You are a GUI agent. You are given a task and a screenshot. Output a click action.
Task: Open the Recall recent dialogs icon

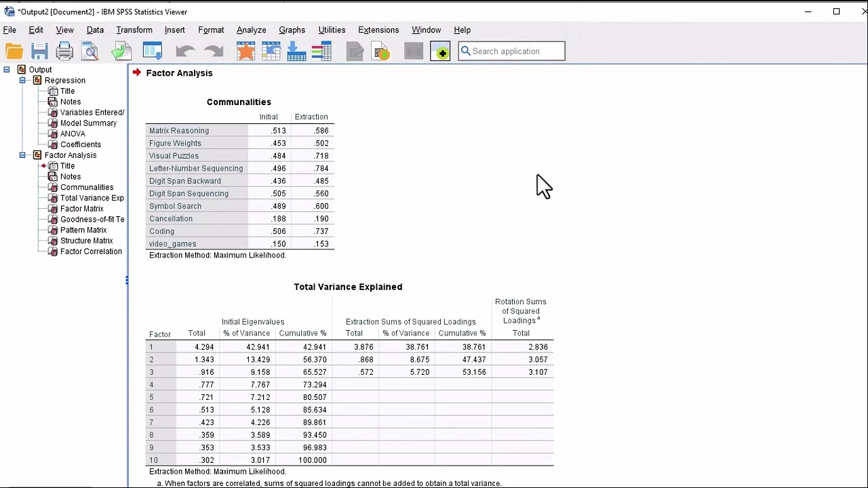click(x=153, y=52)
